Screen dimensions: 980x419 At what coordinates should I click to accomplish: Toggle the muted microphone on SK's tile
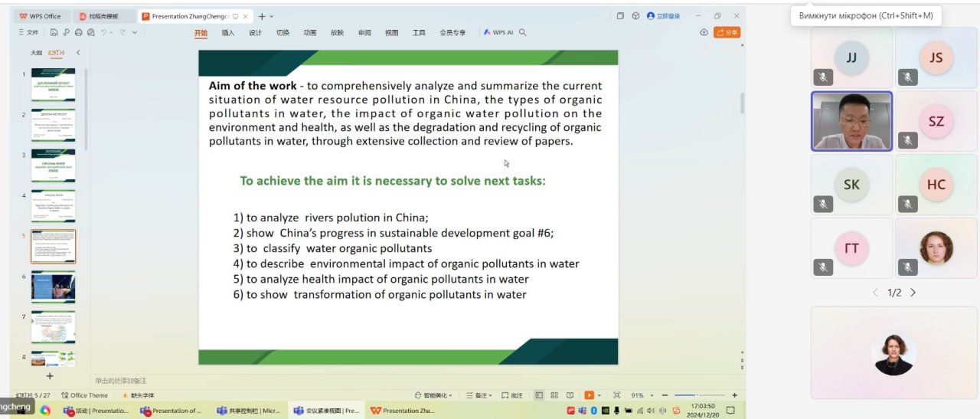pyautogui.click(x=823, y=204)
